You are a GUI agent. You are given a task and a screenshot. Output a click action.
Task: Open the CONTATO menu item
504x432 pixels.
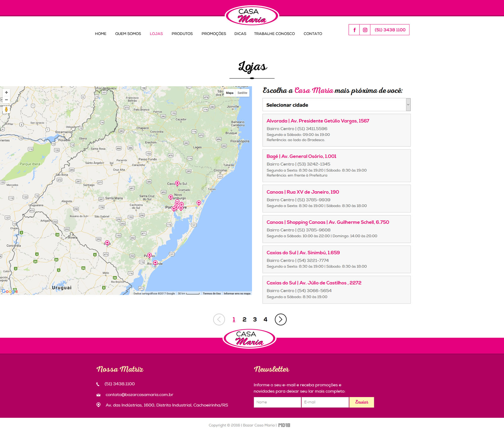coord(313,34)
